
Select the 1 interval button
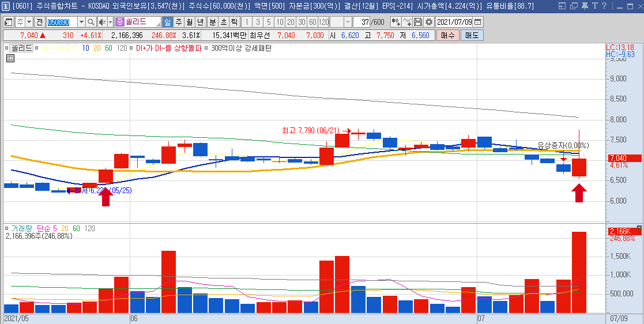[x=247, y=22]
